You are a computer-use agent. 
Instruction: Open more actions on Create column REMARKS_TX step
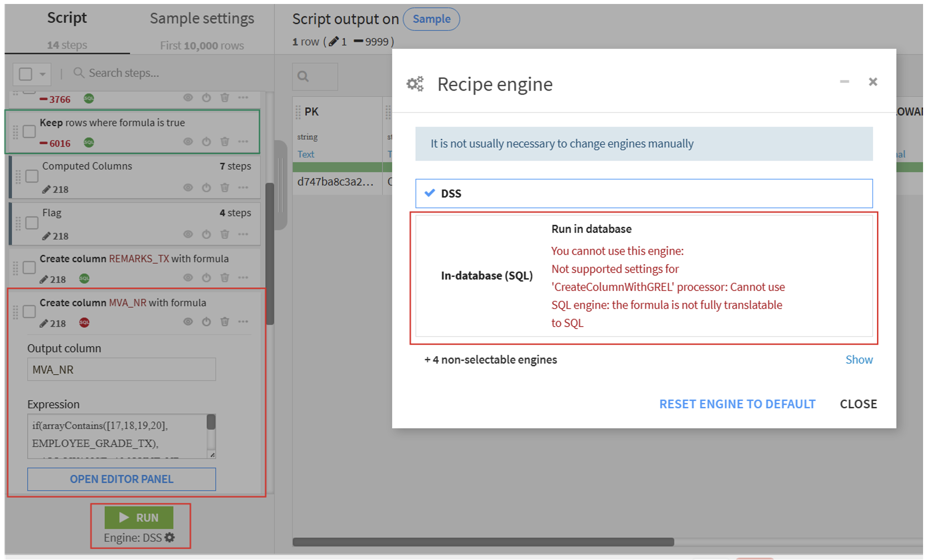pyautogui.click(x=243, y=278)
